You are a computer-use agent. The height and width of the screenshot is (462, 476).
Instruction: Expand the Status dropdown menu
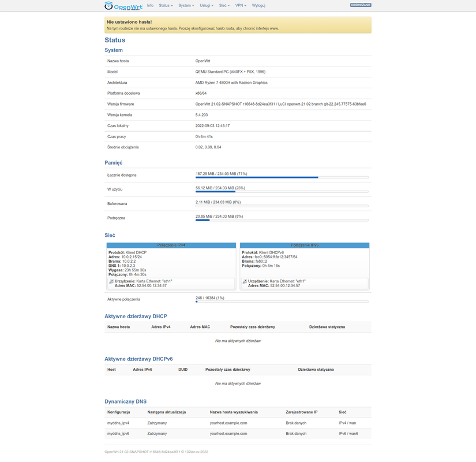pyautogui.click(x=166, y=5)
